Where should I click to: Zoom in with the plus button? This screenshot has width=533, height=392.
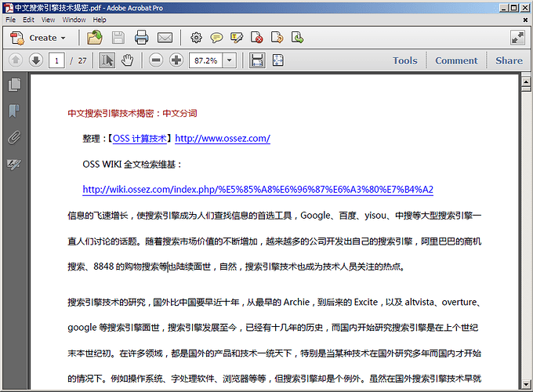(176, 60)
